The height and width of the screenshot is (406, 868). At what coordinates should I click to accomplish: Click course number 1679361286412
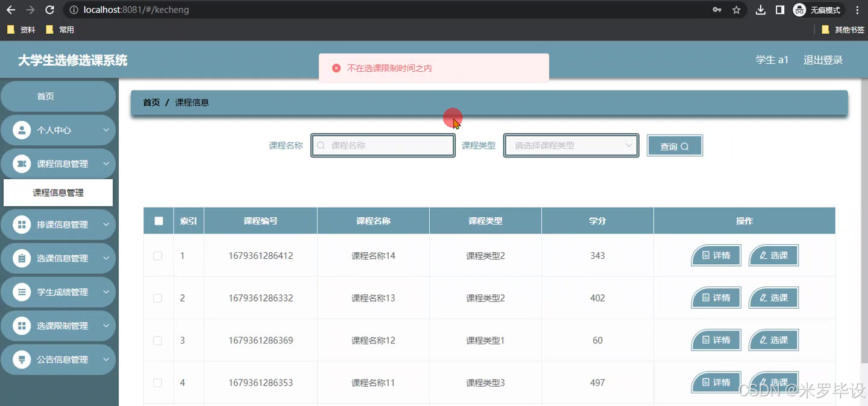click(260, 256)
